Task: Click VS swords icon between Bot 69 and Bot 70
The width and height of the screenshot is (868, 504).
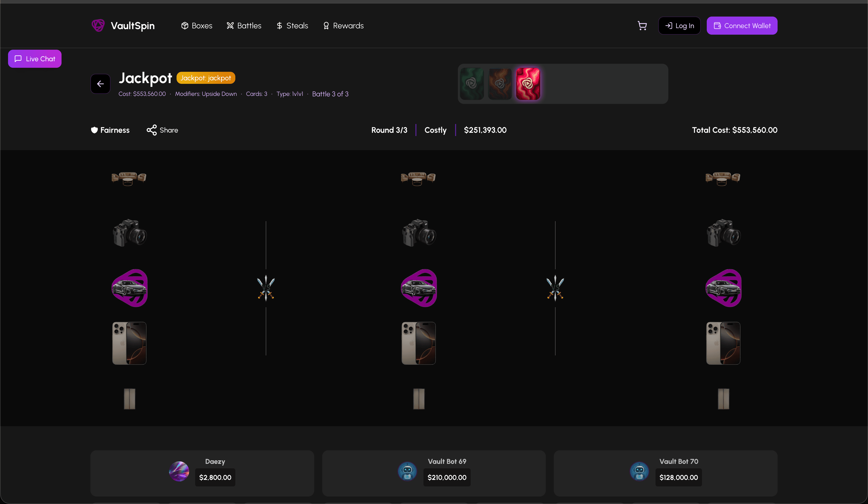Action: [x=555, y=288]
